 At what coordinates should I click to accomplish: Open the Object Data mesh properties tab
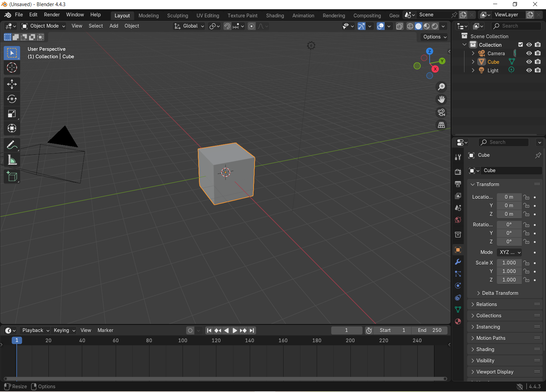[458, 310]
